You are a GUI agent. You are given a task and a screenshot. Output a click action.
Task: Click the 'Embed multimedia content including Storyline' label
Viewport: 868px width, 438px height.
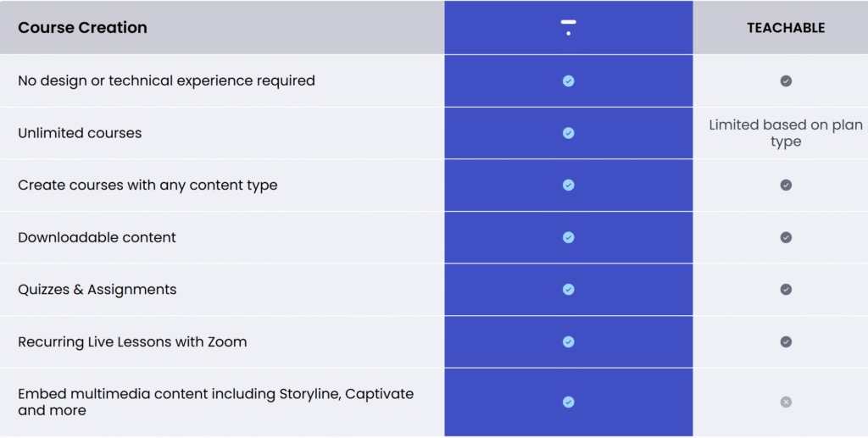click(x=216, y=402)
